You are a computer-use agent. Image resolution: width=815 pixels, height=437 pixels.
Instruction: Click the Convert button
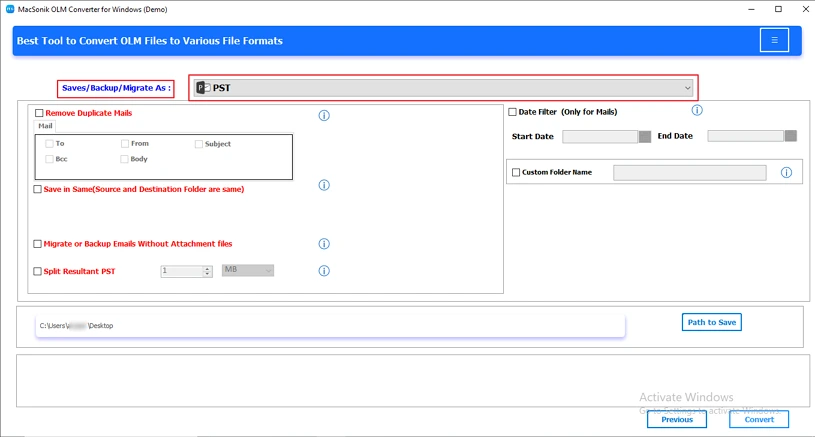759,419
